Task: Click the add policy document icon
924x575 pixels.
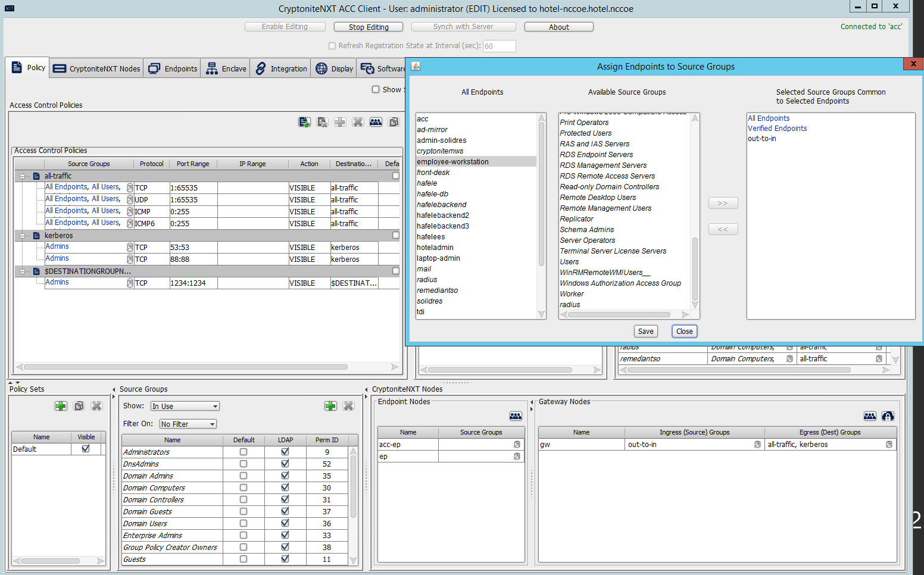Action: pyautogui.click(x=304, y=122)
